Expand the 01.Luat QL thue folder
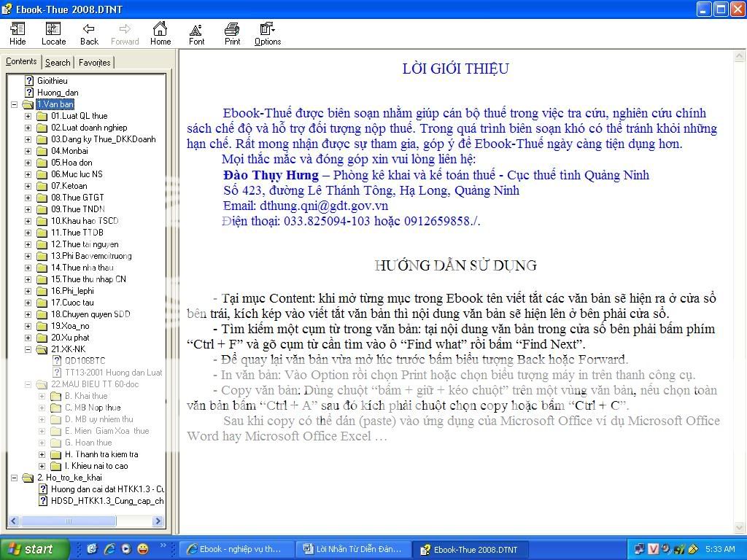The image size is (747, 560). tap(28, 116)
